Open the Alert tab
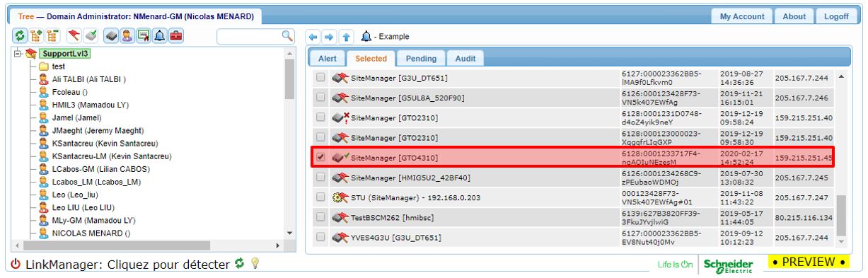Viewport: 868px width, 278px height. point(327,59)
